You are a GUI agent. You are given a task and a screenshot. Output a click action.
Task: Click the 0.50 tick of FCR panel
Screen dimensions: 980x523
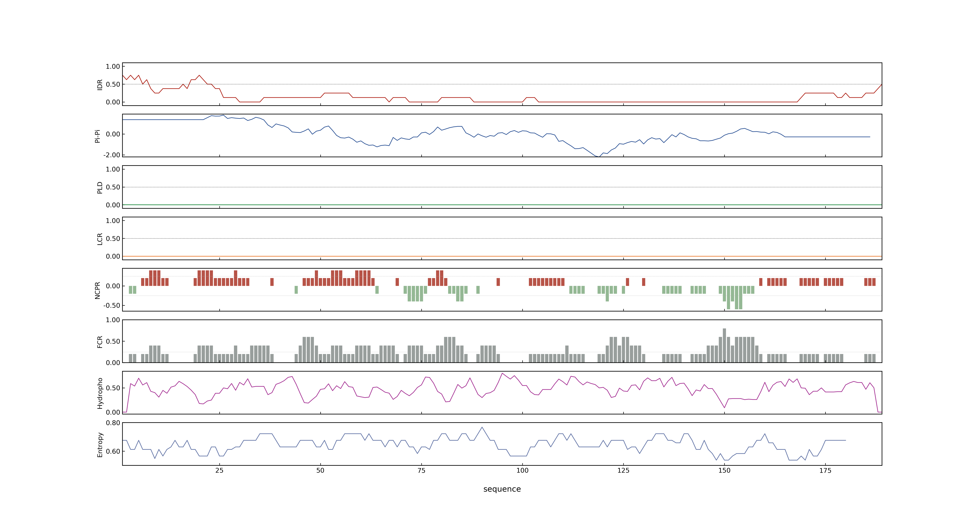coord(113,341)
